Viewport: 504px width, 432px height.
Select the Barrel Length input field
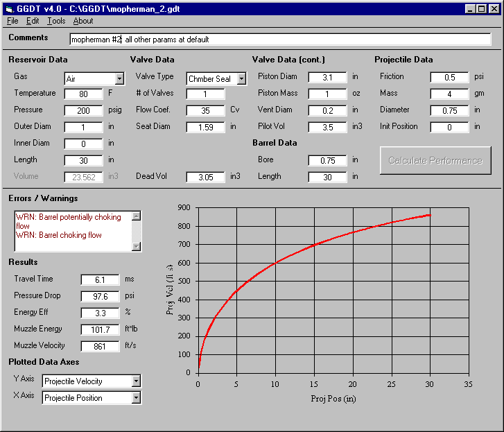(327, 177)
